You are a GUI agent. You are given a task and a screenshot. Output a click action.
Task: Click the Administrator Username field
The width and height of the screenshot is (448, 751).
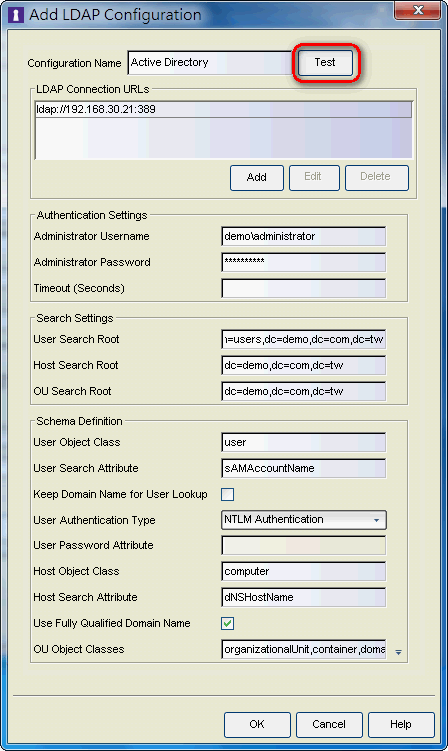coord(304,237)
